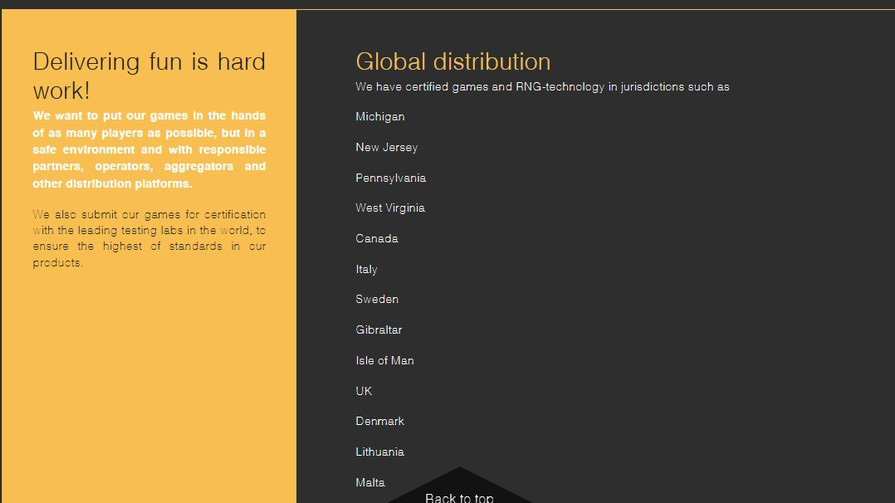The image size is (895, 503).
Task: Click the UK list entry
Action: (363, 391)
